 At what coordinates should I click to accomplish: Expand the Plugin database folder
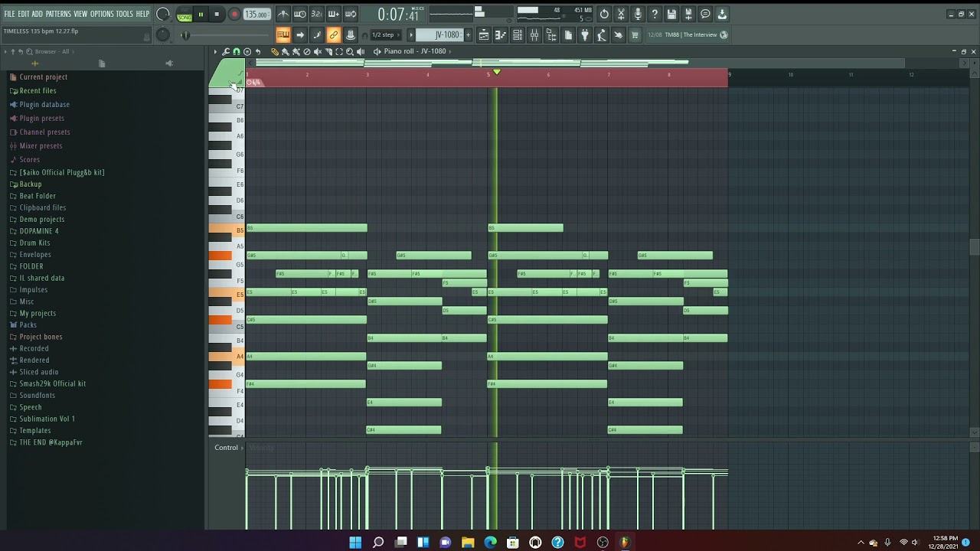click(39, 104)
